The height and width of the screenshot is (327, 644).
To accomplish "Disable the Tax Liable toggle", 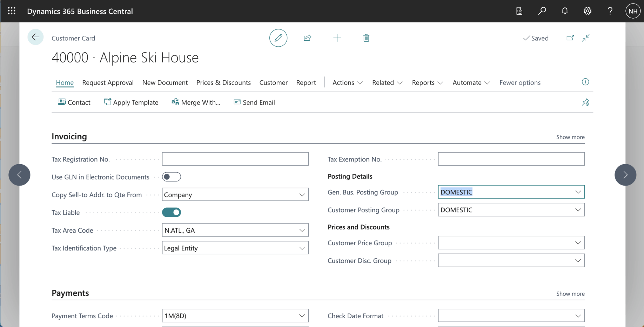I will pos(172,212).
